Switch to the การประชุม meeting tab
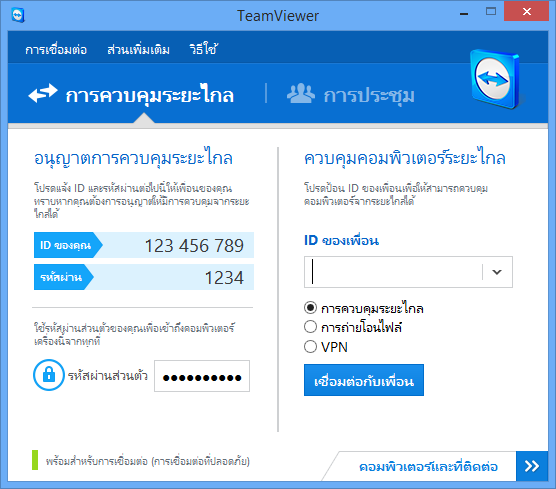This screenshot has height=489, width=556. click(x=351, y=94)
